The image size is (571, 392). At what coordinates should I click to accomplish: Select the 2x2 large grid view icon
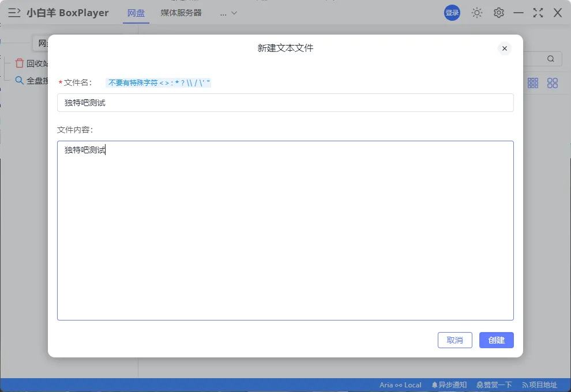coord(552,82)
